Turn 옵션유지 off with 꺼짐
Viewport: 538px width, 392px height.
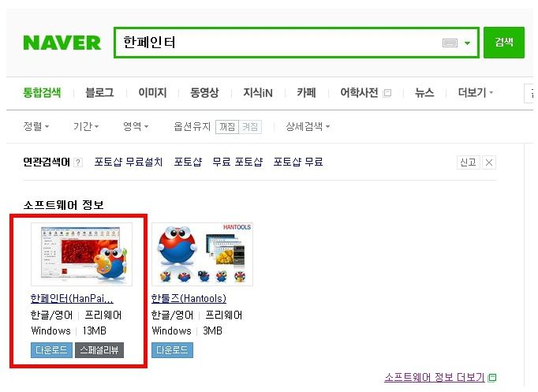click(227, 127)
